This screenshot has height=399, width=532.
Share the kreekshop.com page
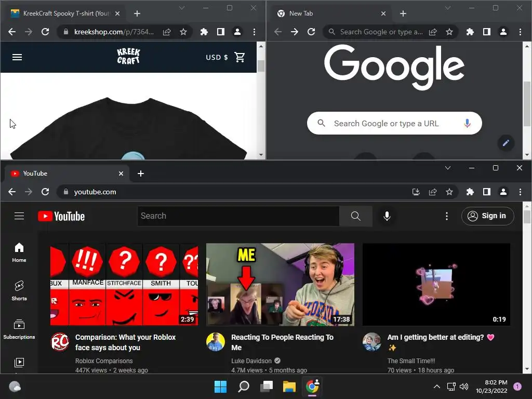167,32
